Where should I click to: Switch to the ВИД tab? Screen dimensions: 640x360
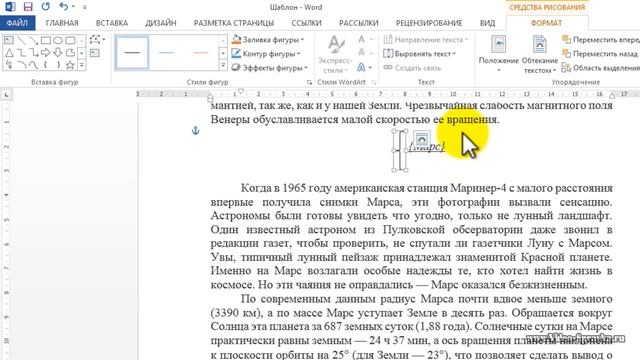(487, 23)
